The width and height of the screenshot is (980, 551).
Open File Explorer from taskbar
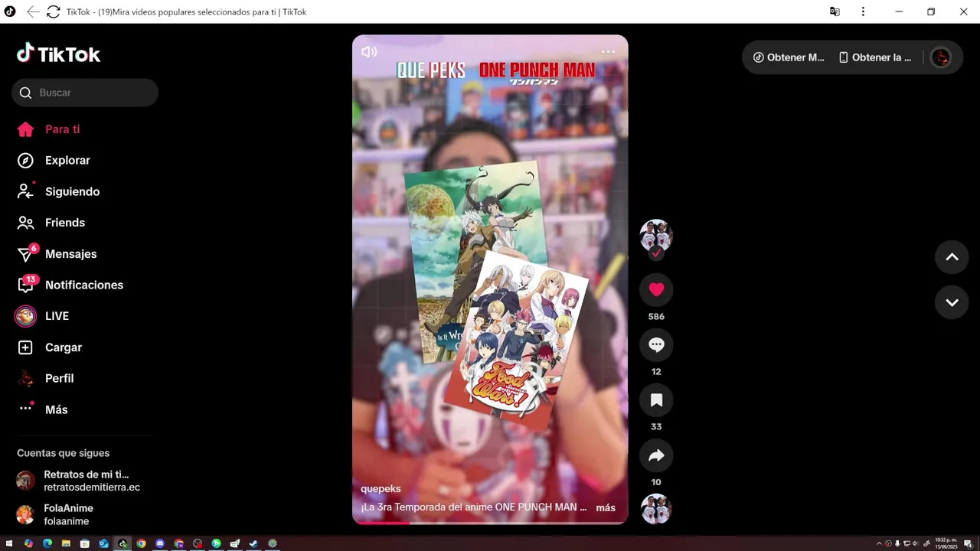(66, 543)
